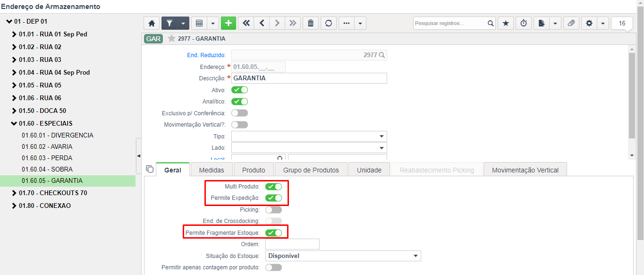
Task: Open the Lado dropdown
Action: click(309, 148)
